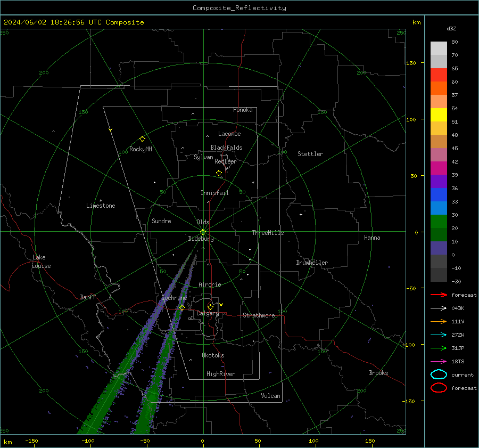Click the Lacombe town label

click(229, 134)
